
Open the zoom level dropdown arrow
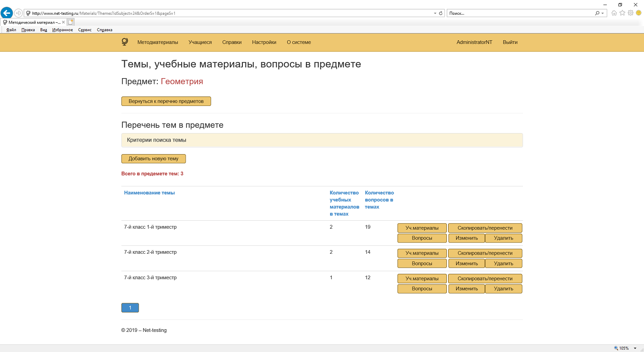635,348
